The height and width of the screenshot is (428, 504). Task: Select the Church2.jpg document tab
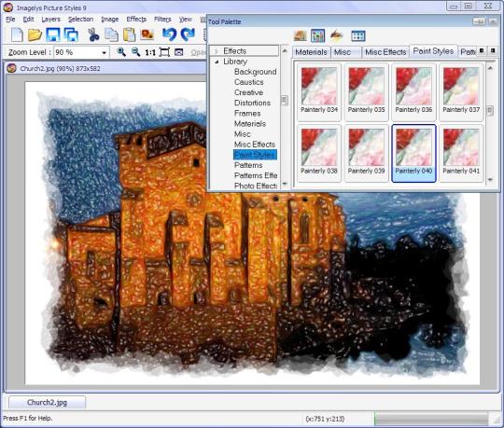coord(47,402)
